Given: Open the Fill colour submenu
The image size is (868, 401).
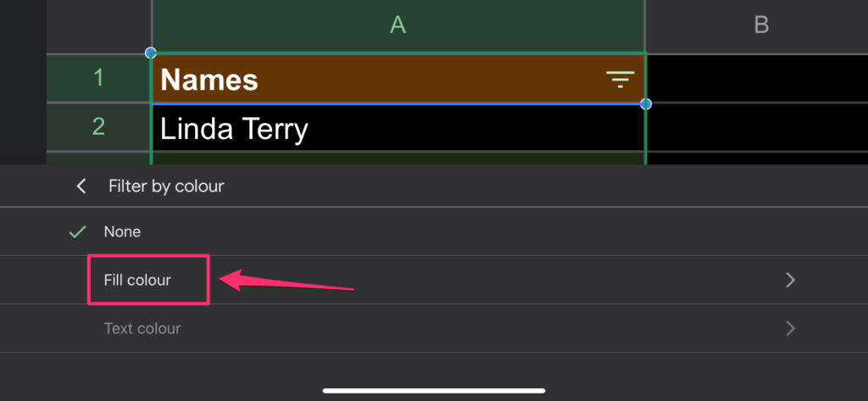Looking at the screenshot, I should click(x=434, y=280).
